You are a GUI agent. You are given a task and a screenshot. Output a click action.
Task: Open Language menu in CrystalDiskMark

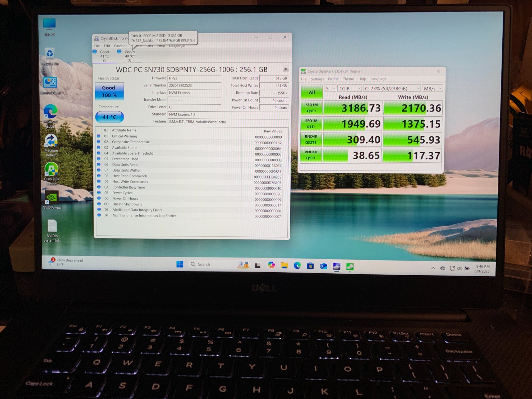click(378, 79)
